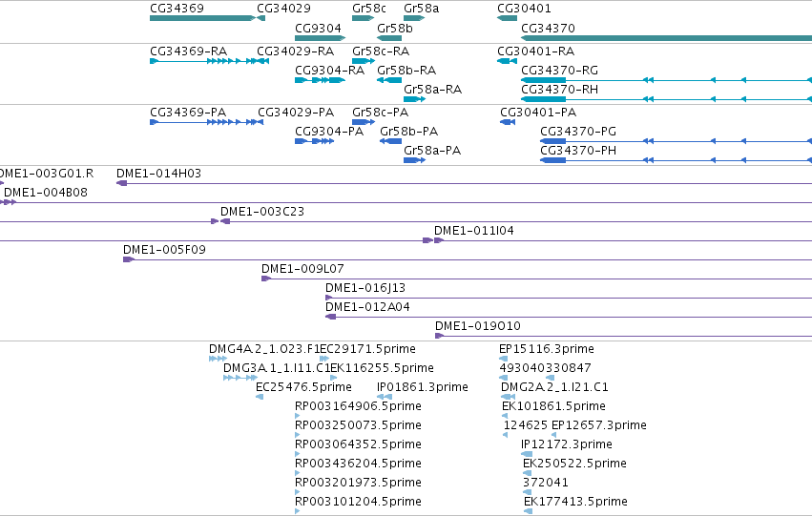Select protein CG34370-PG
The height and width of the screenshot is (516, 812).
(676, 141)
